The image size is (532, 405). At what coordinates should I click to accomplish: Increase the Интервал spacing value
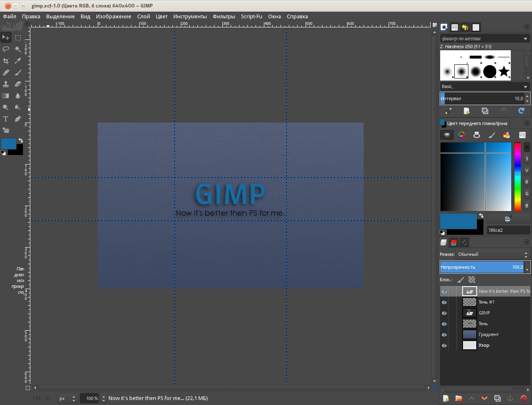pos(527,96)
